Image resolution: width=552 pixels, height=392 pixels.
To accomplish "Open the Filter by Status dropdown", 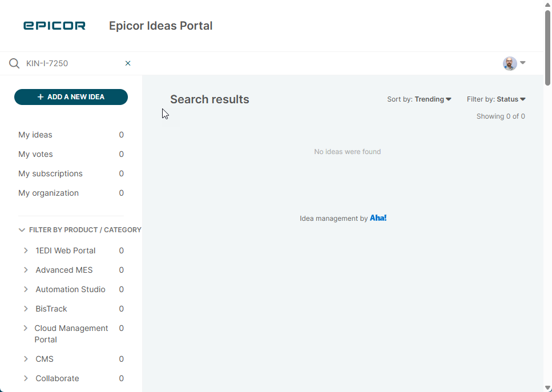I will pyautogui.click(x=496, y=99).
